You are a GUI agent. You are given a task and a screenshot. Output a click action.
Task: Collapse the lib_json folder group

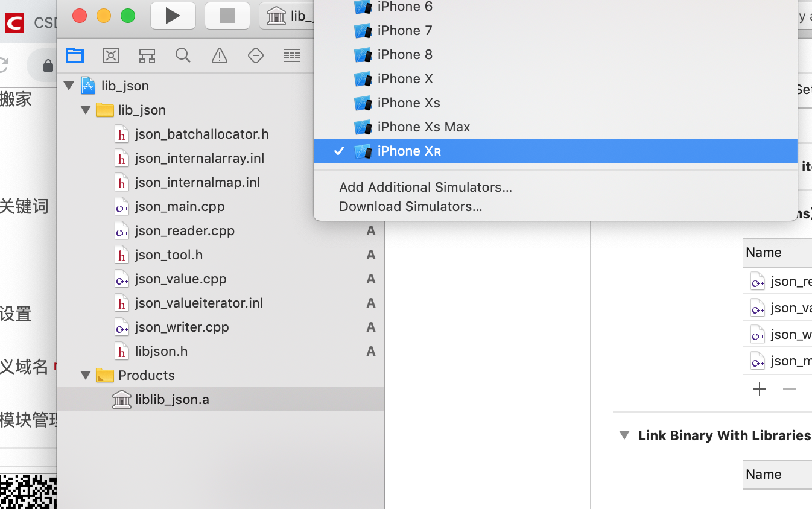[86, 110]
